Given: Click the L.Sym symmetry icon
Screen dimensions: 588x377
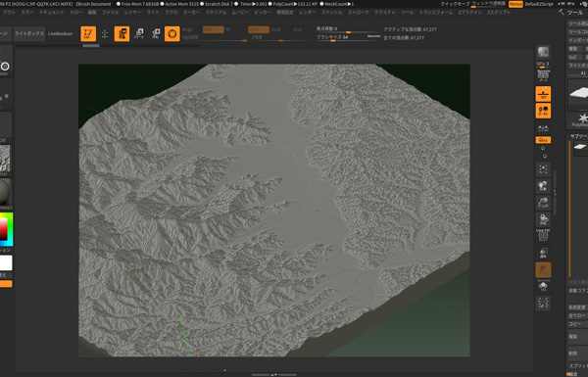Looking at the screenshot, I should tap(543, 129).
